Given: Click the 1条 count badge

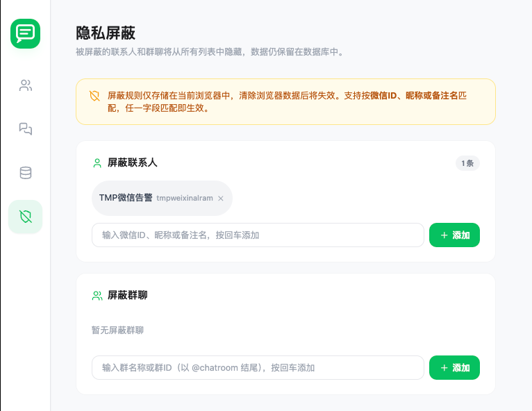Looking at the screenshot, I should [467, 164].
